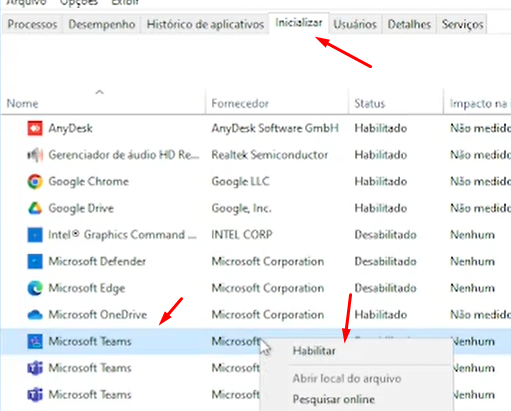Open the Desempenho tab
The image size is (511, 411).
[102, 24]
